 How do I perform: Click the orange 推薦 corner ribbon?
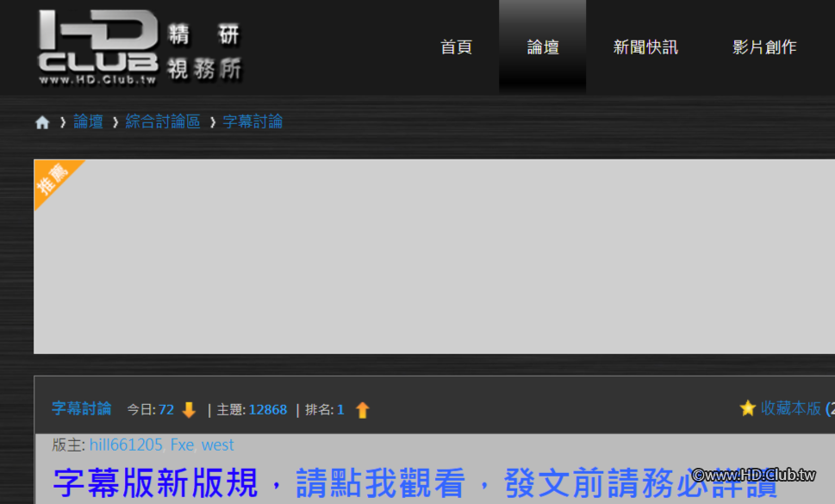pos(53,179)
